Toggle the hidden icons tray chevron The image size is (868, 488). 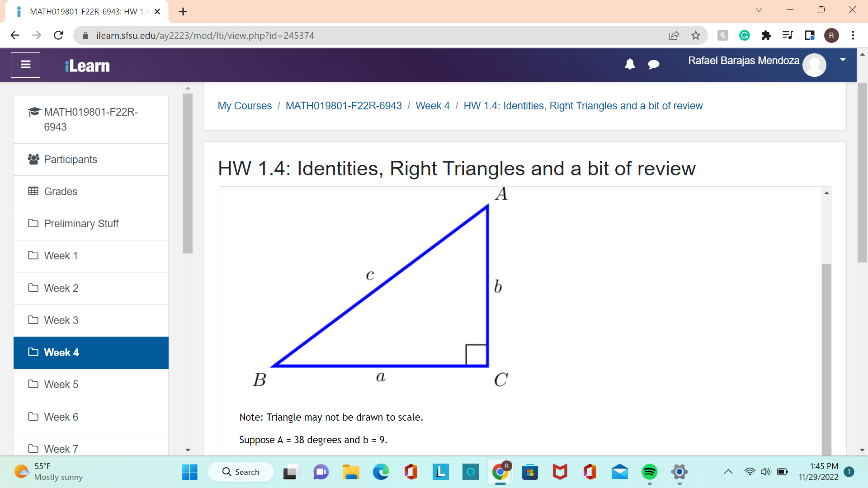coord(728,472)
